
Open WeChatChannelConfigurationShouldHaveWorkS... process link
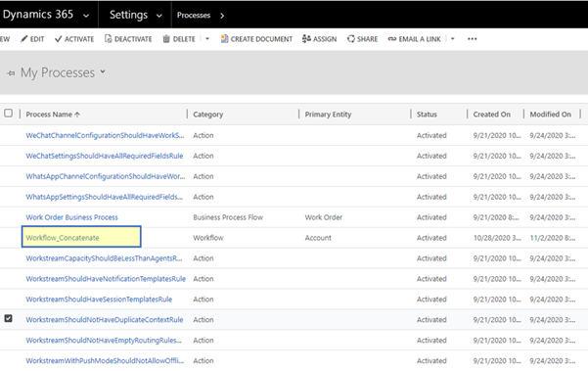pos(105,135)
